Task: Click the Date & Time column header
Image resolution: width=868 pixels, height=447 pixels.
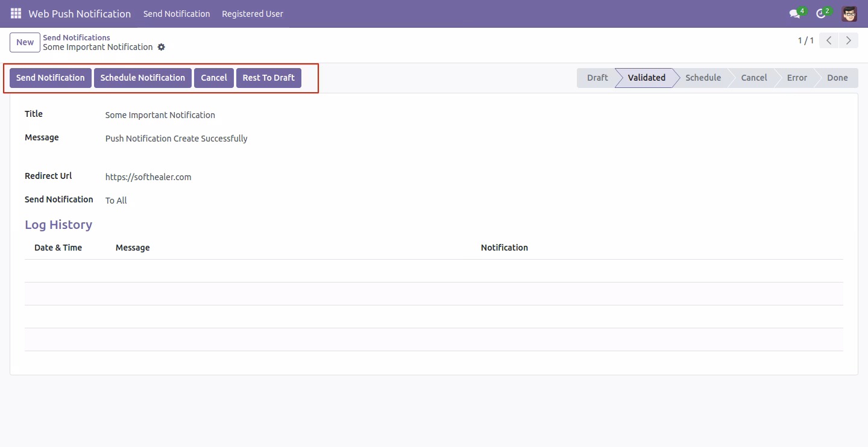Action: point(58,248)
